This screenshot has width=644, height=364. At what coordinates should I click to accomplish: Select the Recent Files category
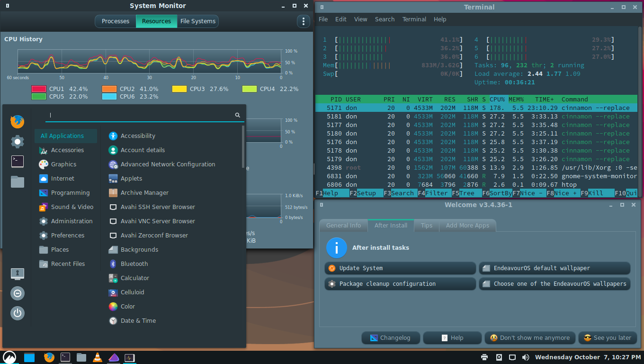pyautogui.click(x=66, y=264)
